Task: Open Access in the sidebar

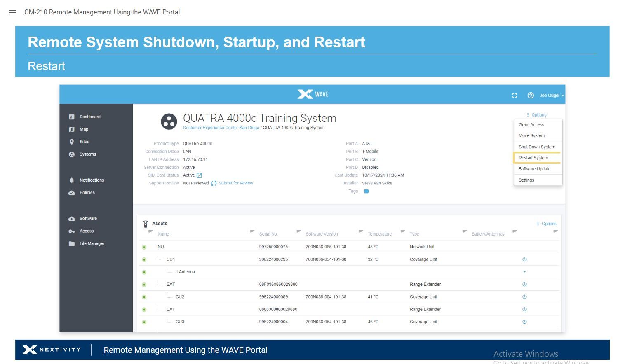Action: [x=87, y=231]
